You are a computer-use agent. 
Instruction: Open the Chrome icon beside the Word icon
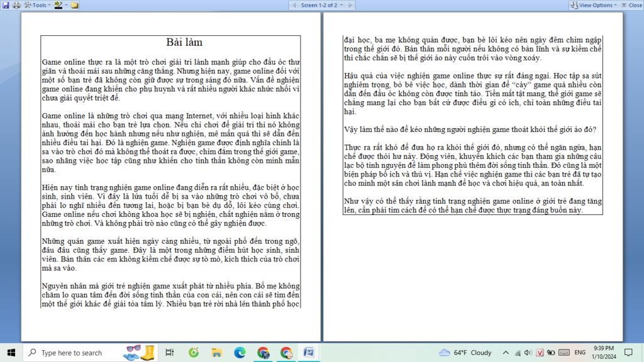(x=286, y=353)
